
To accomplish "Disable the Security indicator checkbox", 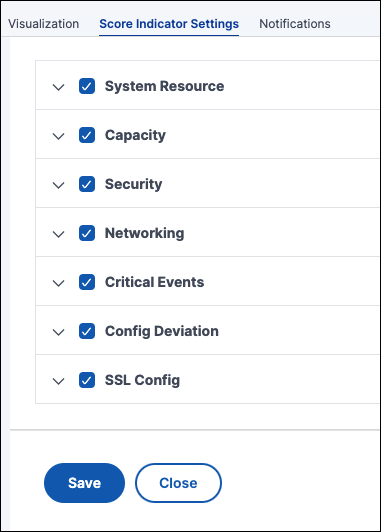I will click(87, 184).
